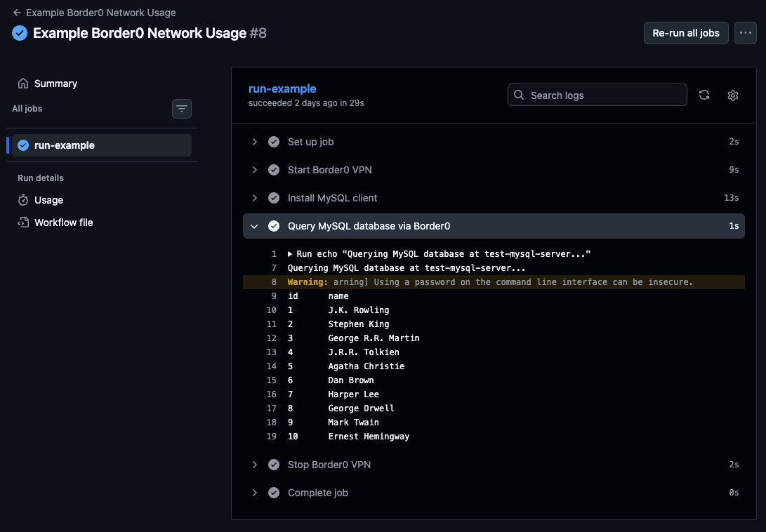766x532 pixels.
Task: Click the run-example job title link
Action: [282, 88]
